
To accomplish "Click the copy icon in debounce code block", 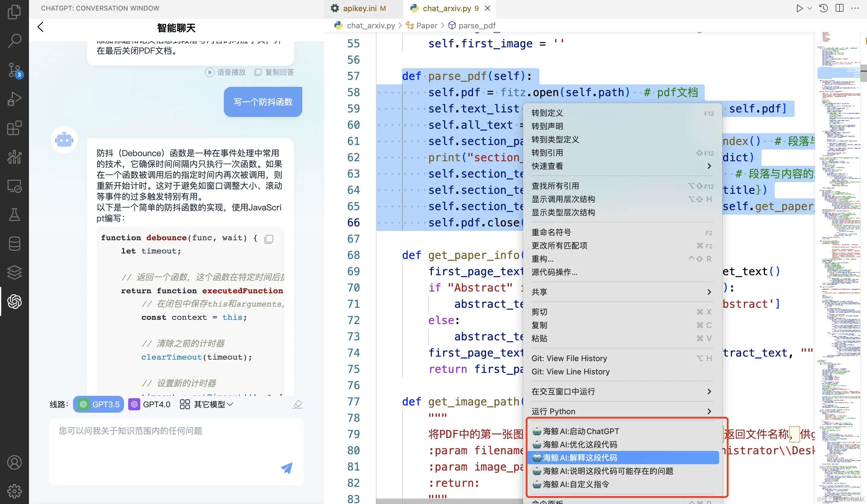I will [269, 239].
